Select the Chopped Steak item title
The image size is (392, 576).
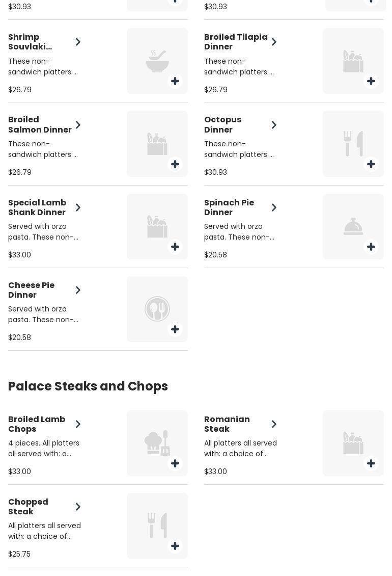(28, 507)
